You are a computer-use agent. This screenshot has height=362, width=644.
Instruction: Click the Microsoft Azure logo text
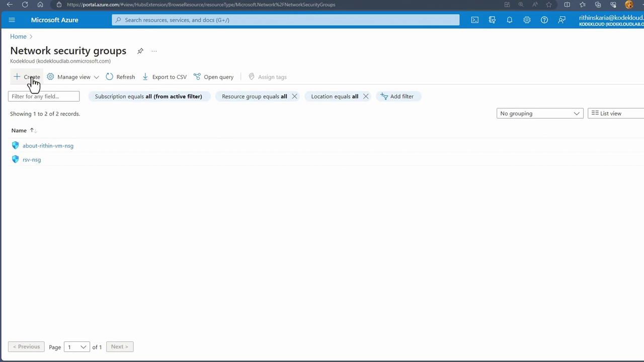pos(55,20)
